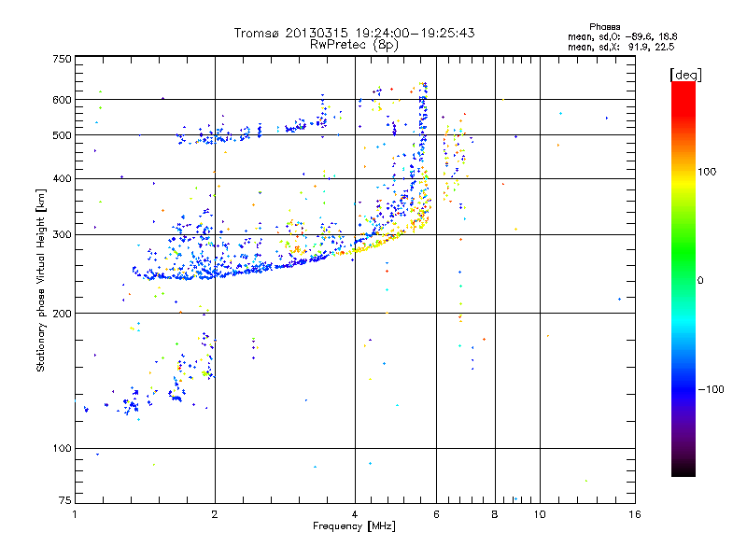Click the 'Stationary phase Virtual Height [km]' axis title

[41, 280]
